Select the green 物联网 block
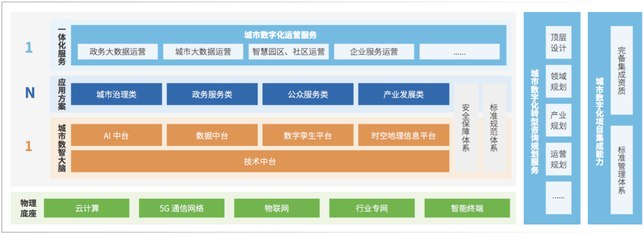 tap(277, 208)
